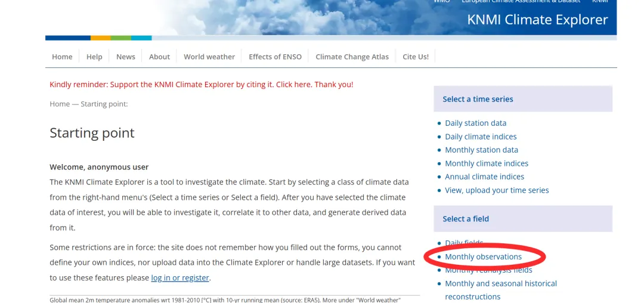Click the Welcome, anonymous user text
Screen dimensions: 644x303
[99, 167]
